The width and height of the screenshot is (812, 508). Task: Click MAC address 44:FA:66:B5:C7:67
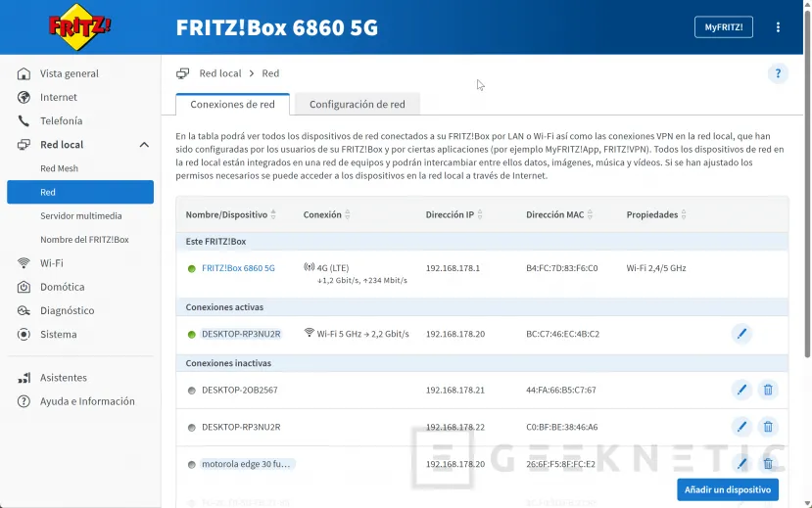561,390
